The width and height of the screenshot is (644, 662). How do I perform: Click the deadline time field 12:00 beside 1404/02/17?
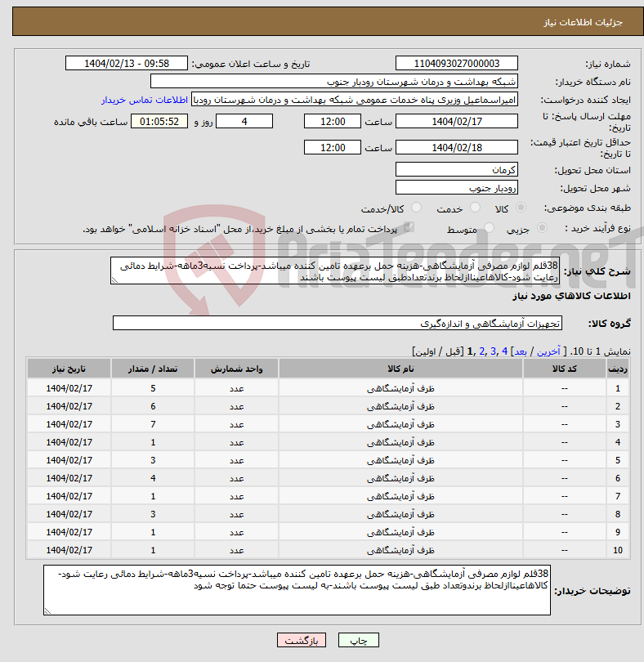coord(333,122)
